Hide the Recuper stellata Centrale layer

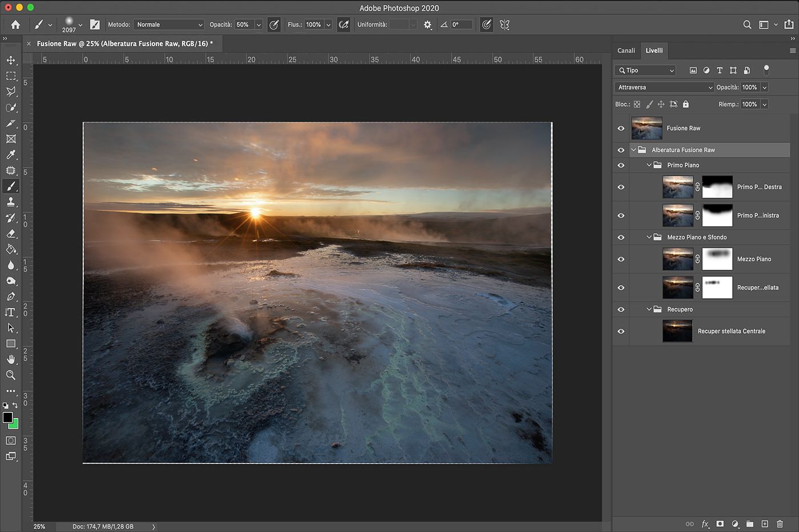621,331
